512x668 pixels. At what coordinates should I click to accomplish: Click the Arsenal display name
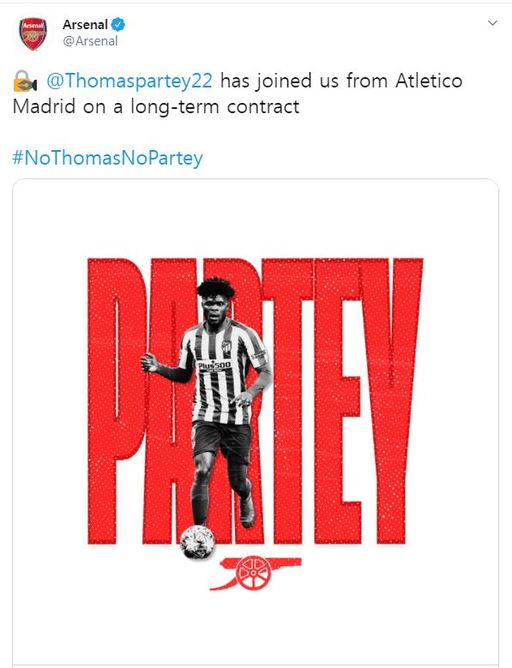tap(85, 25)
